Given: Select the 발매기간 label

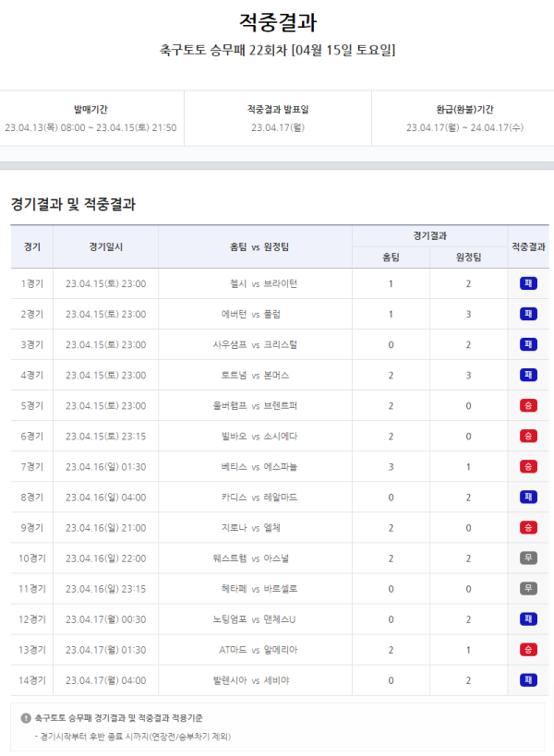Looking at the screenshot, I should pyautogui.click(x=90, y=110).
